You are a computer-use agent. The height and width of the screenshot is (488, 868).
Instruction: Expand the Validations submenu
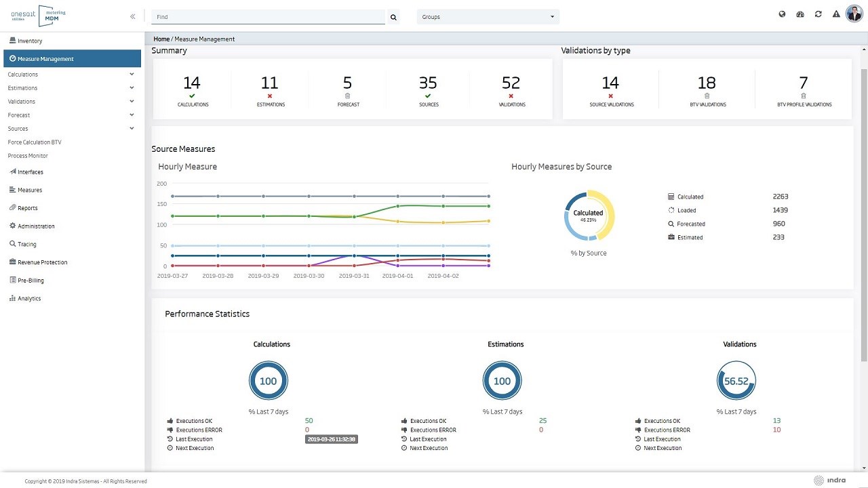pos(71,102)
